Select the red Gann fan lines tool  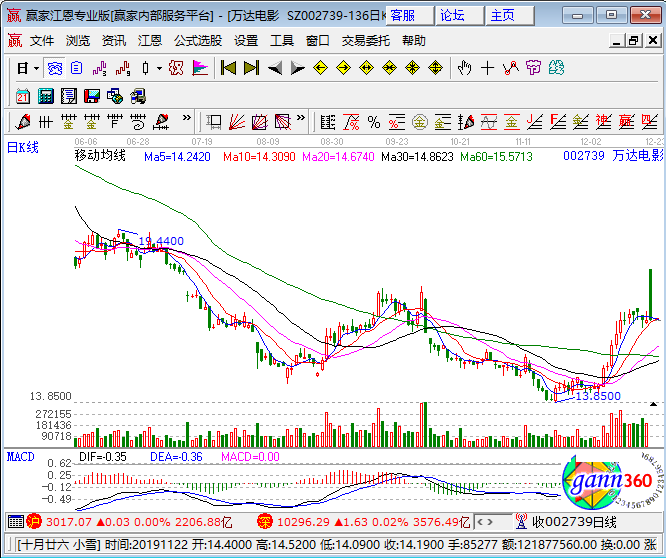[x=237, y=122]
